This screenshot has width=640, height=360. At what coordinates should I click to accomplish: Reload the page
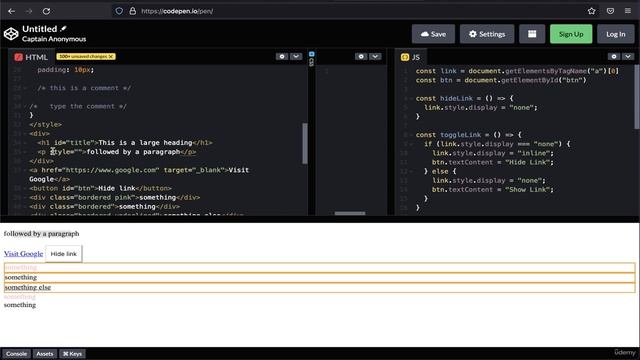47,11
